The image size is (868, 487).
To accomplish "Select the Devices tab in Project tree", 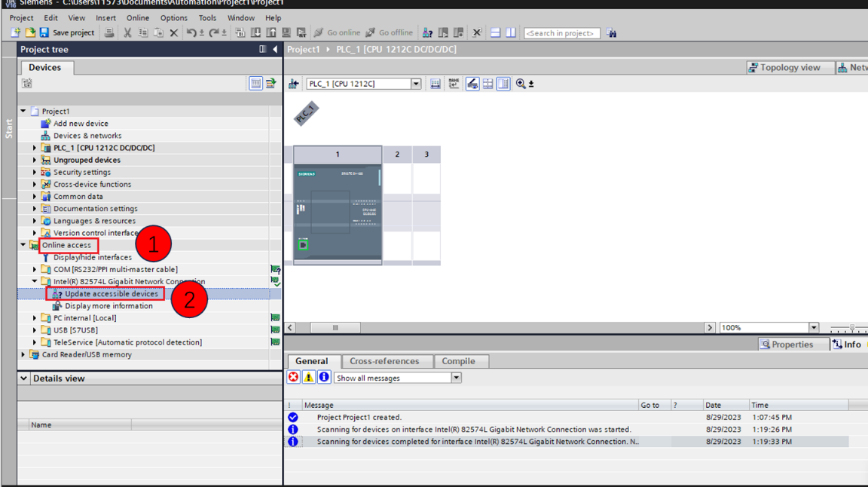I will [45, 67].
